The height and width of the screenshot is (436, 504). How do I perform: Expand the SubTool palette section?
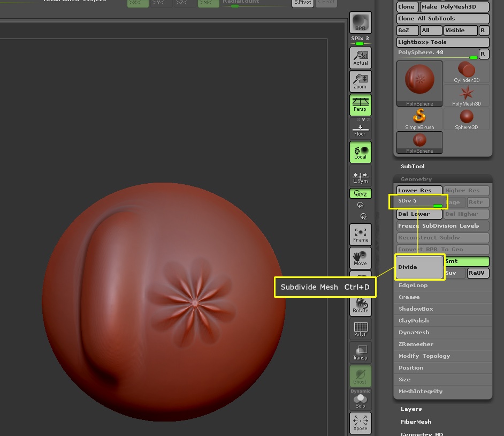(413, 167)
